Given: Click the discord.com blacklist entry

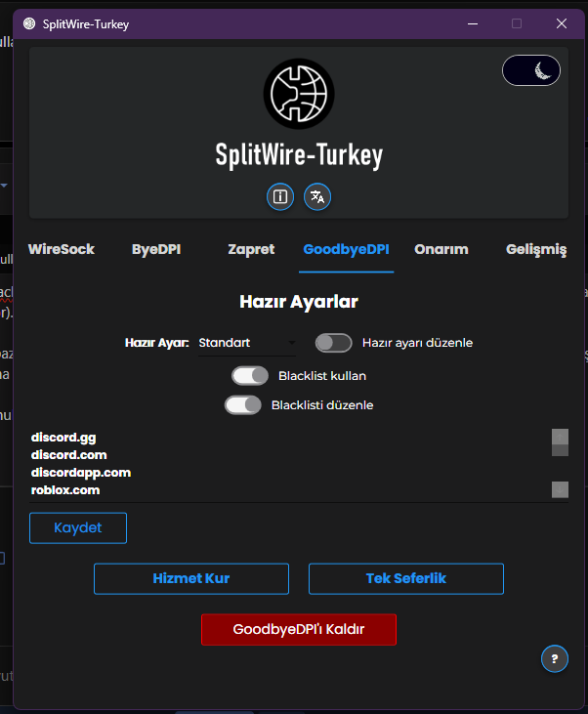Looking at the screenshot, I should point(68,455).
